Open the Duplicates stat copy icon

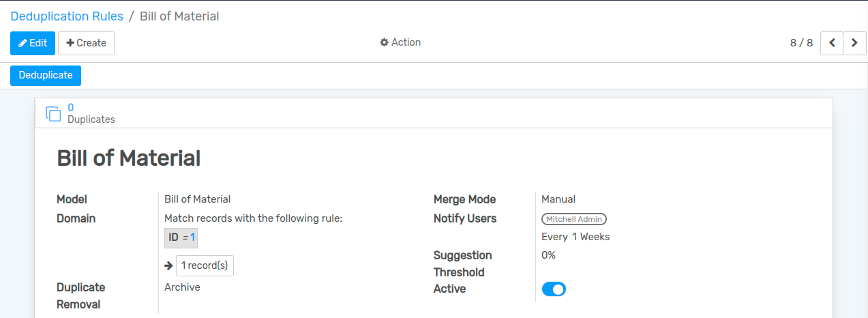click(x=53, y=114)
